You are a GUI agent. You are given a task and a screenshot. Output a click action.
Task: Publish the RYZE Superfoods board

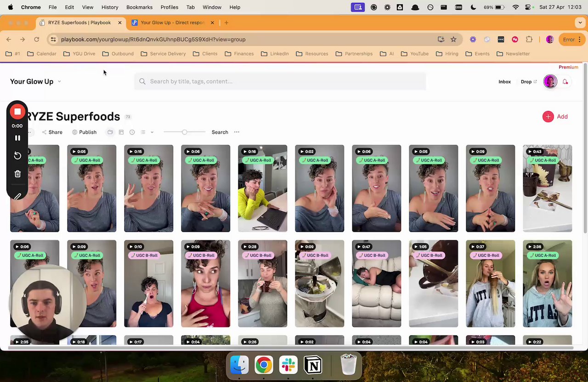point(85,132)
